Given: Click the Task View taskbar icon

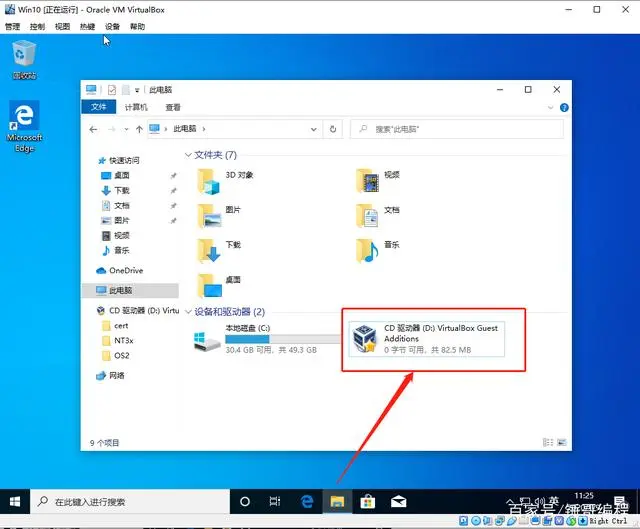Looking at the screenshot, I should [275, 501].
